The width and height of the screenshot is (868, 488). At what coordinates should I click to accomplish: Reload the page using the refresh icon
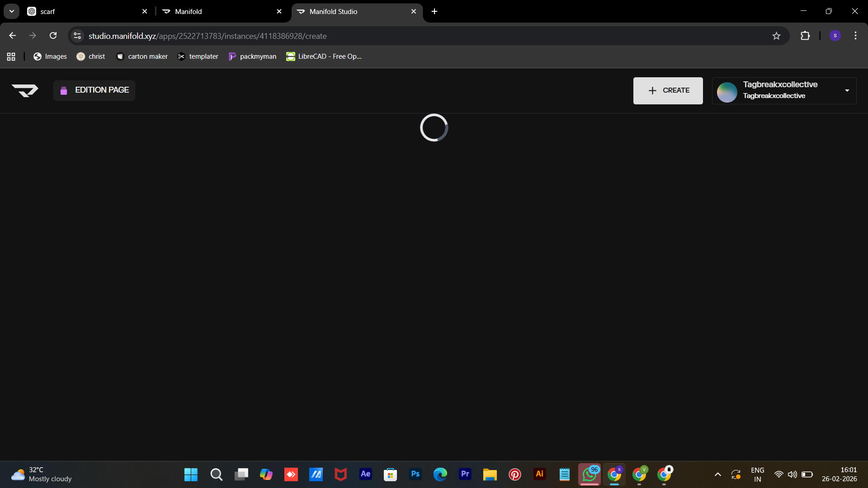(x=53, y=36)
